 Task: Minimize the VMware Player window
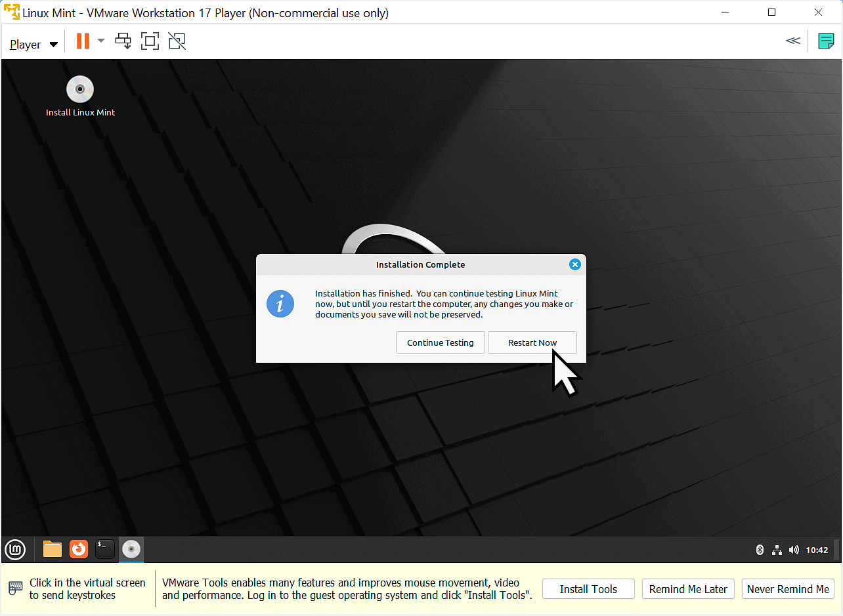click(725, 12)
